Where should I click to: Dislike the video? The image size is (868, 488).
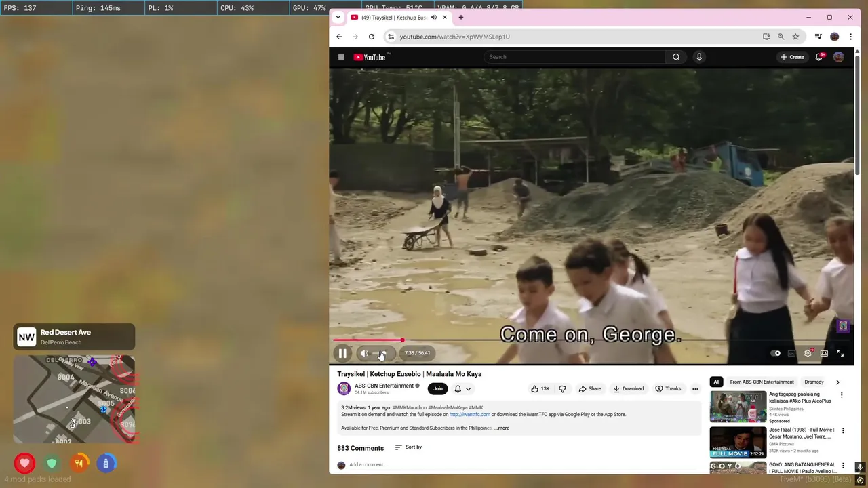(562, 389)
